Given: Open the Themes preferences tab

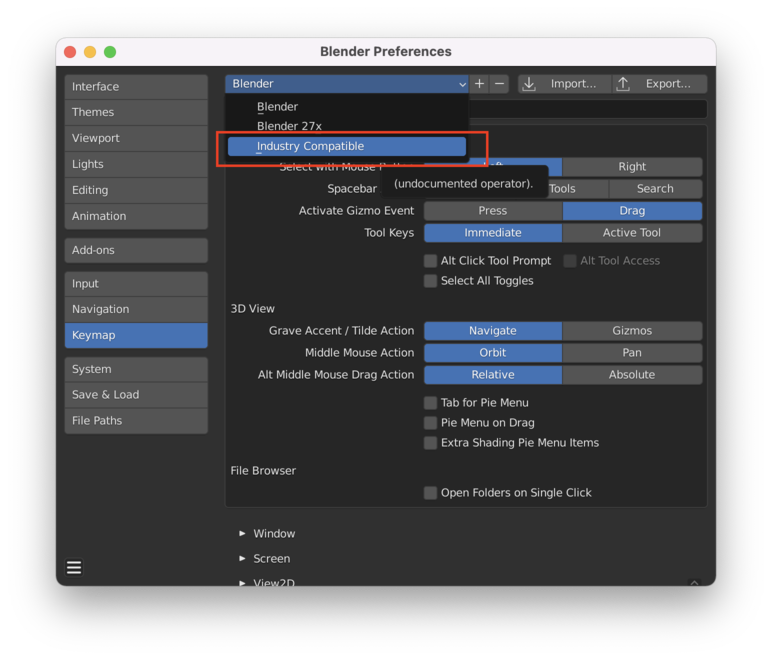Looking at the screenshot, I should coord(136,112).
